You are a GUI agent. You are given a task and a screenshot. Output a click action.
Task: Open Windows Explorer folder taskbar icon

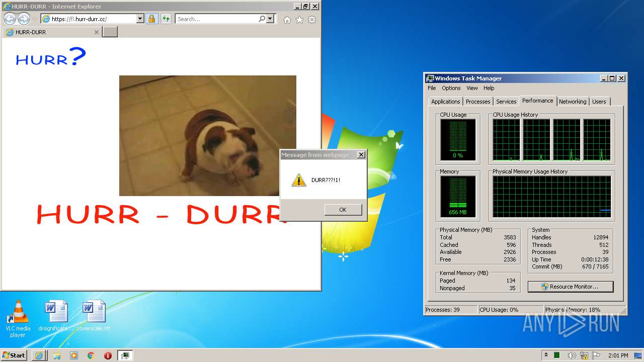click(x=57, y=355)
